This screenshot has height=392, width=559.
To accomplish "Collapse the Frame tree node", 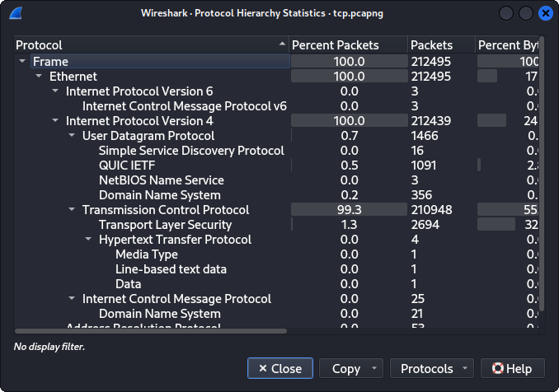I will pos(21,62).
